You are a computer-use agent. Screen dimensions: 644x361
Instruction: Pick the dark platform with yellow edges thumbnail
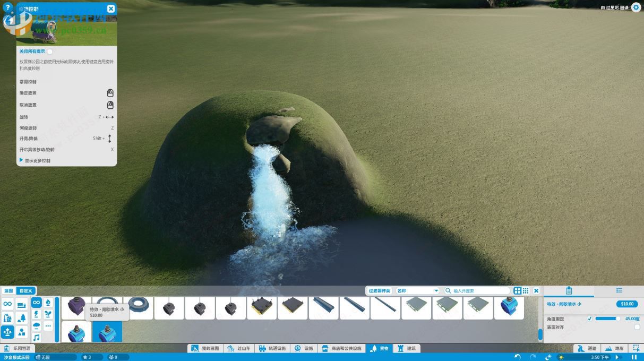(262, 308)
